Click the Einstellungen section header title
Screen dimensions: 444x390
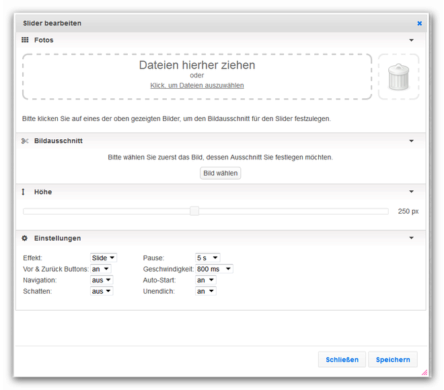coord(57,238)
